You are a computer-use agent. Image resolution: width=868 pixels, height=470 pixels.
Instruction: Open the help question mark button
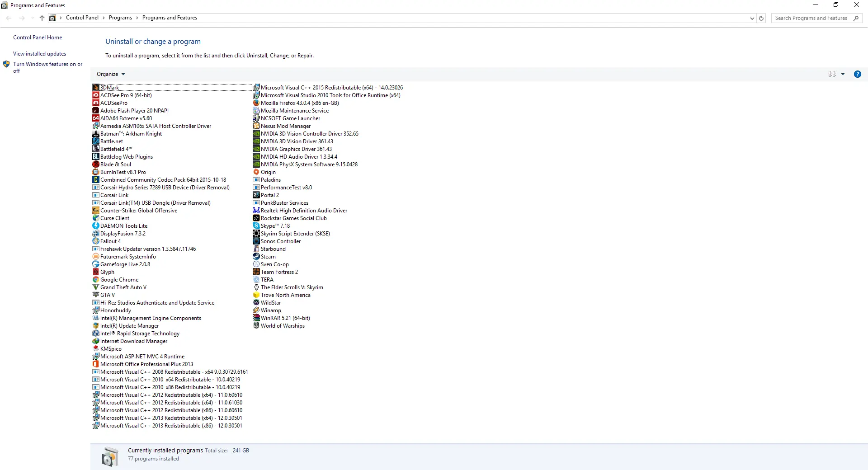pos(858,74)
